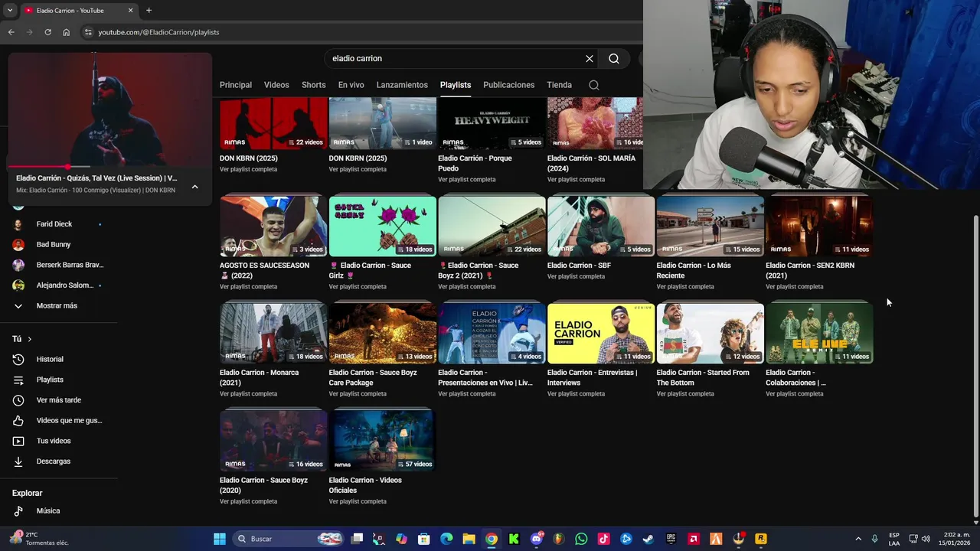
Task: Reload the YouTube page
Action: point(47,32)
